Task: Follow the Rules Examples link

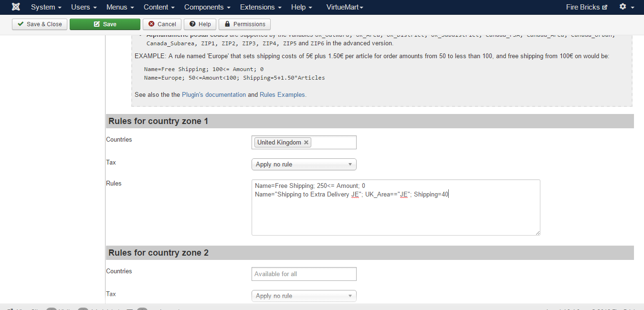Action: (x=282, y=95)
